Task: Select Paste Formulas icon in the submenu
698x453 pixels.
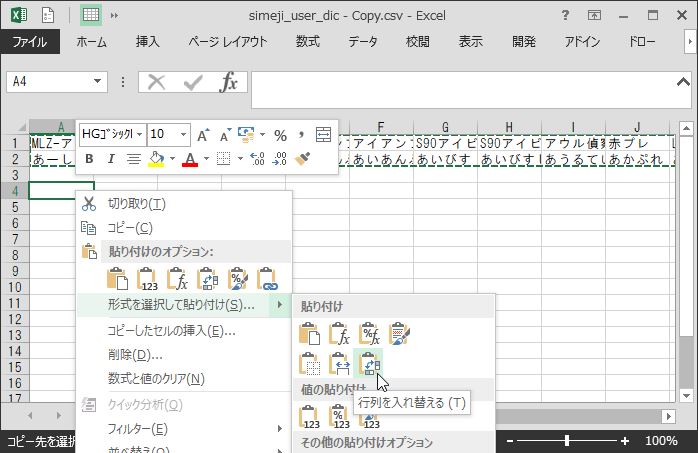Action: [x=339, y=334]
